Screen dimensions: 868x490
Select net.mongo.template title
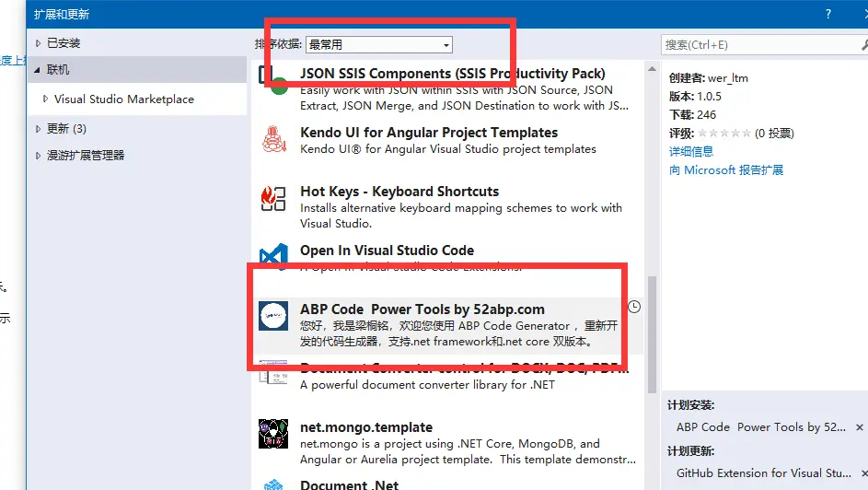366,427
